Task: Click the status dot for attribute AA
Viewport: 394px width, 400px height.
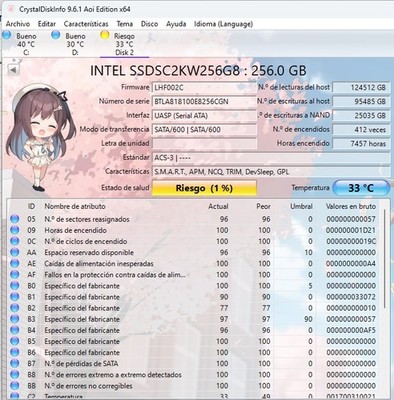Action: point(14,252)
